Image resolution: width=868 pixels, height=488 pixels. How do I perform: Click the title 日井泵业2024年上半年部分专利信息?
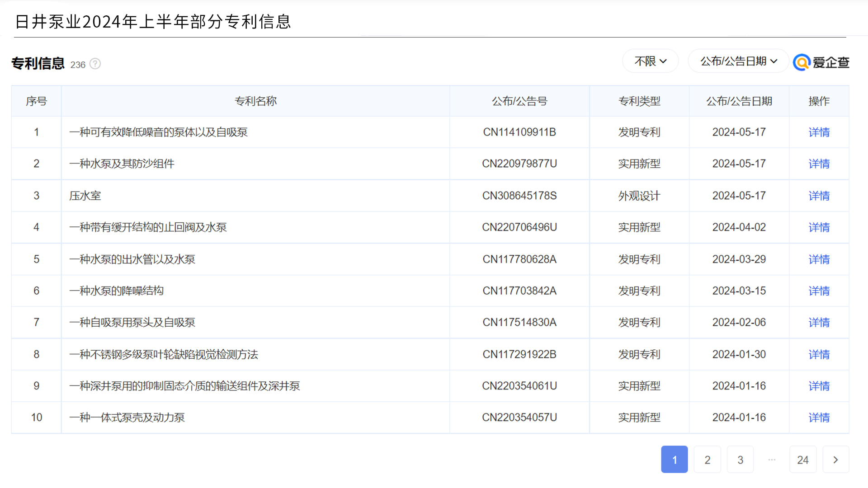click(x=153, y=22)
